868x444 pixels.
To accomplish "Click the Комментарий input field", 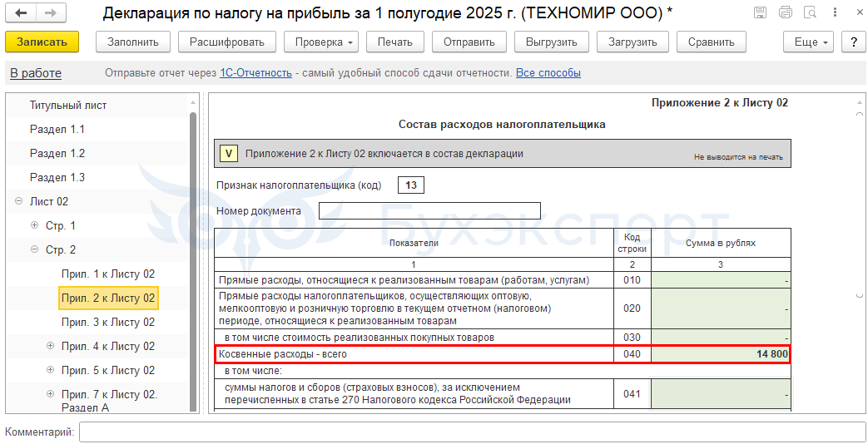I will click(473, 432).
